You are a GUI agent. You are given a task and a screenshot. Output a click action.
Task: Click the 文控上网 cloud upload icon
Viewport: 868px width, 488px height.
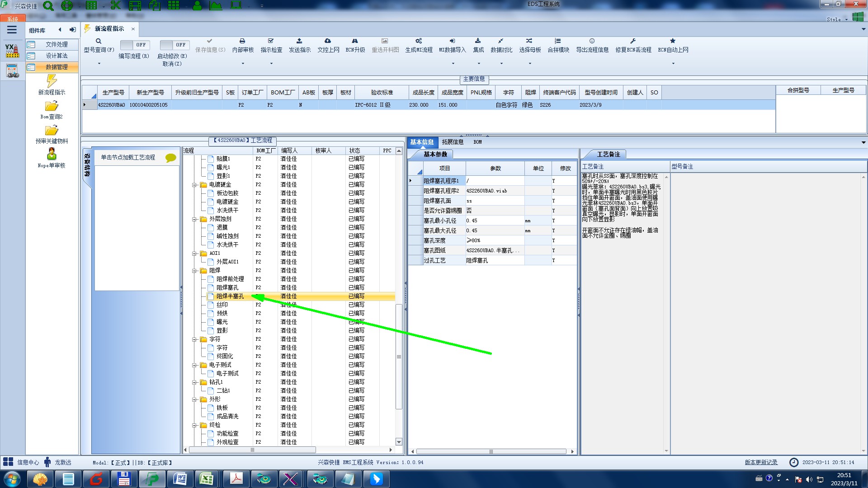pos(328,41)
